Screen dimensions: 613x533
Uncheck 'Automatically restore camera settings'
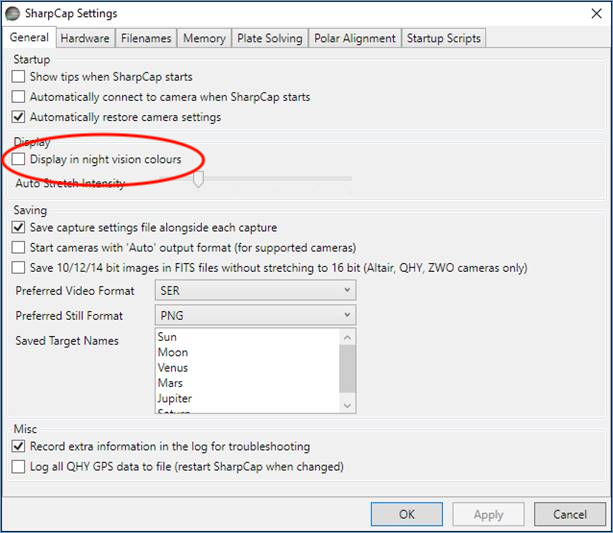click(x=20, y=117)
